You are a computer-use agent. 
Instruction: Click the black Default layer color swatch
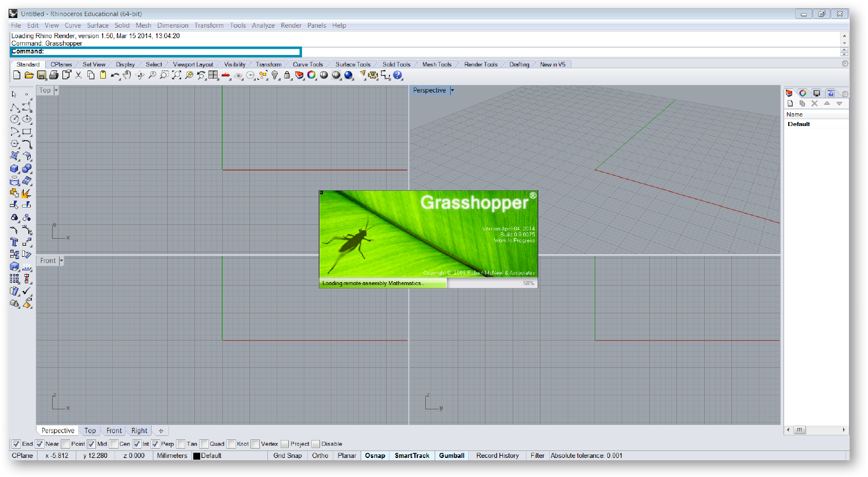pyautogui.click(x=197, y=456)
